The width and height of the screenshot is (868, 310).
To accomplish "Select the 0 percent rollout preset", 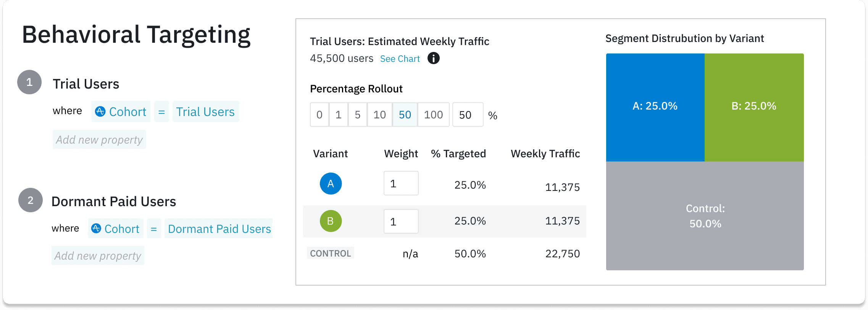I will pyautogui.click(x=319, y=115).
